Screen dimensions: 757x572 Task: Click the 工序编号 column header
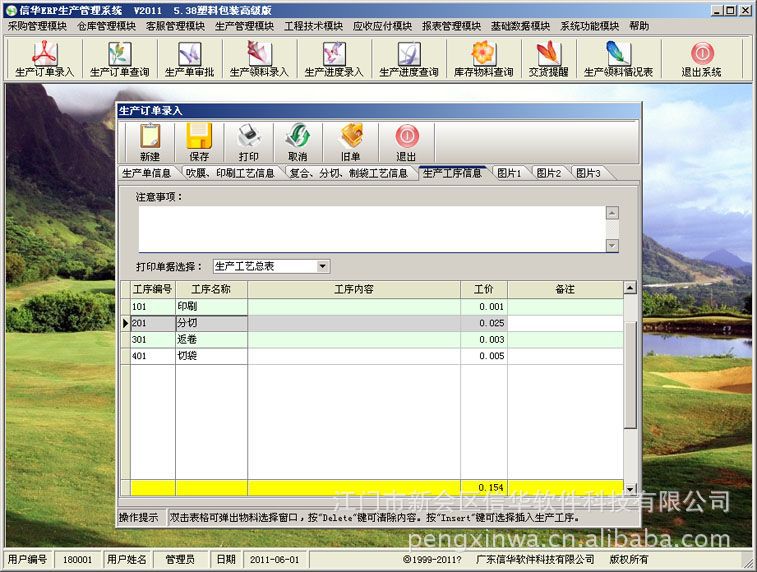(153, 290)
